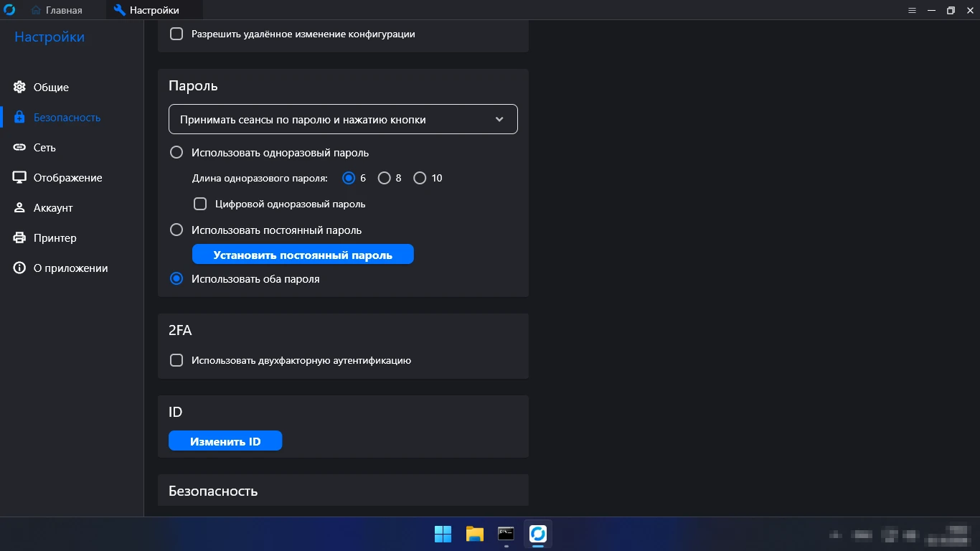The width and height of the screenshot is (980, 551).
Task: Switch to the Настройки tab
Action: (x=154, y=10)
